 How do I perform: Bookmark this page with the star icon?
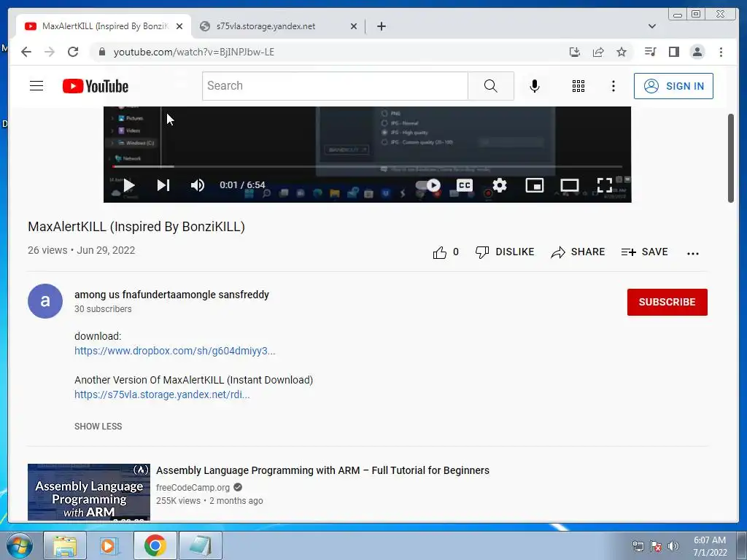pyautogui.click(x=622, y=52)
